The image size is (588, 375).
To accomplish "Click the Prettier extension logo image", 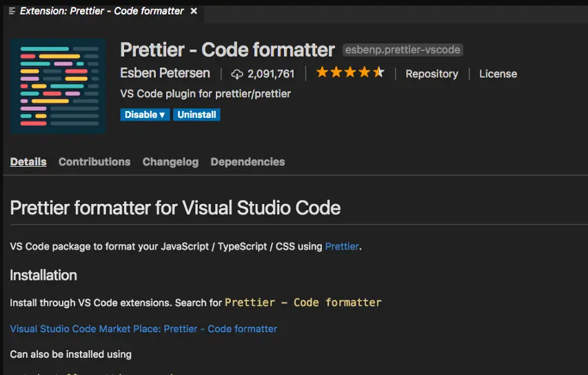I will pos(58,87).
